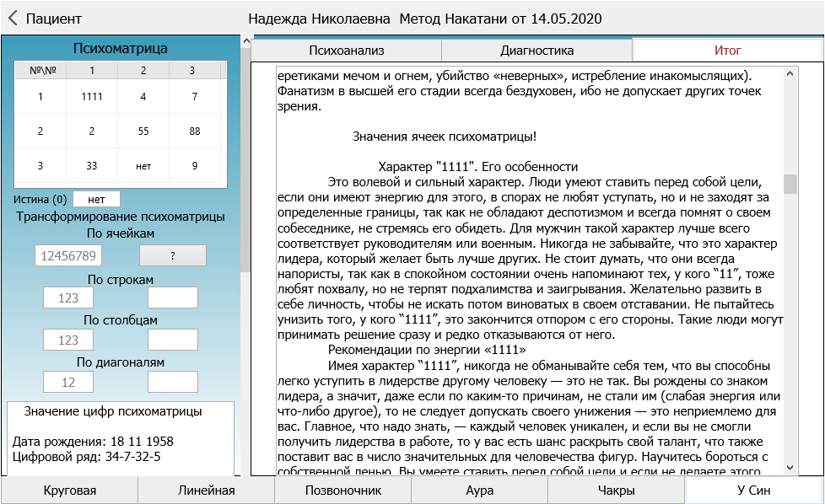
Task: Open the Круговая view
Action: click(x=70, y=491)
